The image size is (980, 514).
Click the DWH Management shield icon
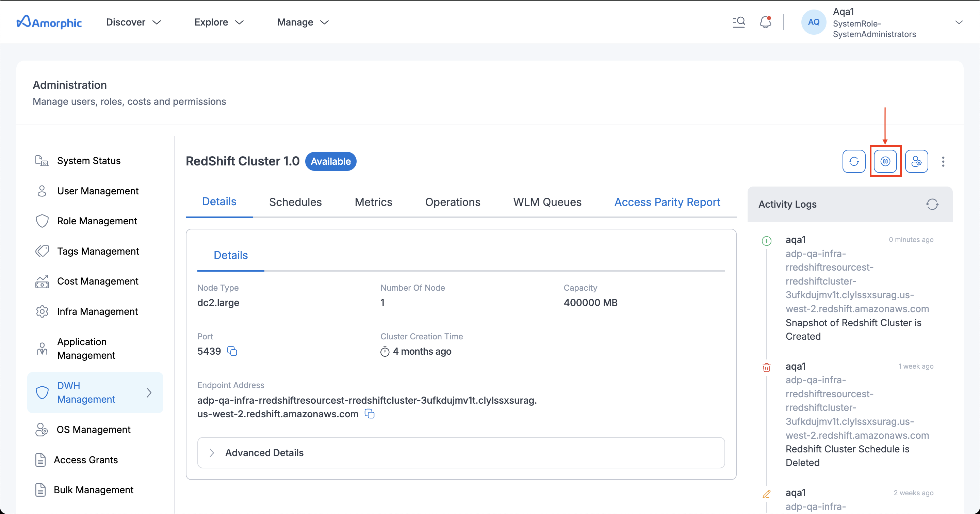(42, 392)
